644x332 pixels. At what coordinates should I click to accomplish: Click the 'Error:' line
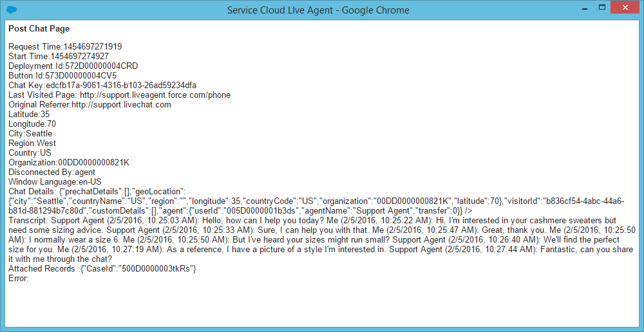pos(19,279)
